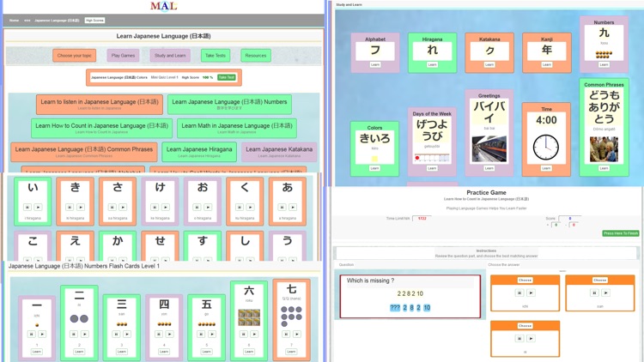Click Learn on the Numbers study card
The height and width of the screenshot is (362, 644).
coord(604,65)
